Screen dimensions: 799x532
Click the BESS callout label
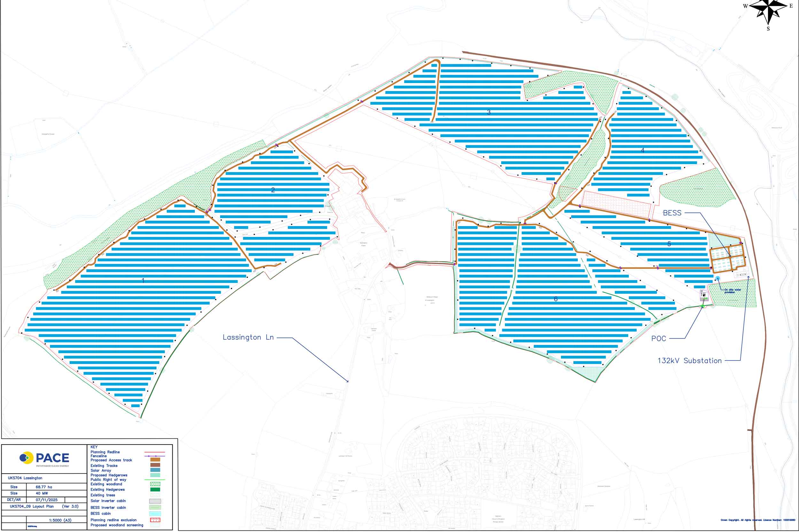point(672,213)
